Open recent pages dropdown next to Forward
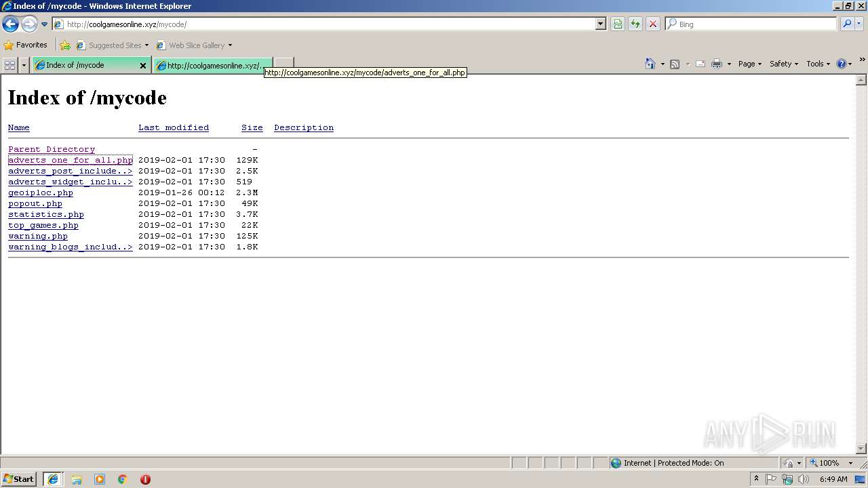 tap(45, 24)
